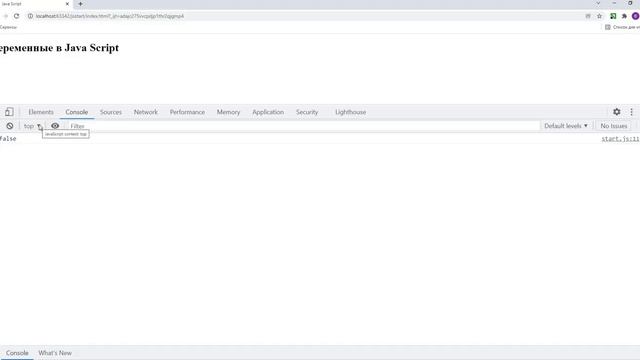
Task: Open DevTools three-dot menu
Action: coord(631,112)
